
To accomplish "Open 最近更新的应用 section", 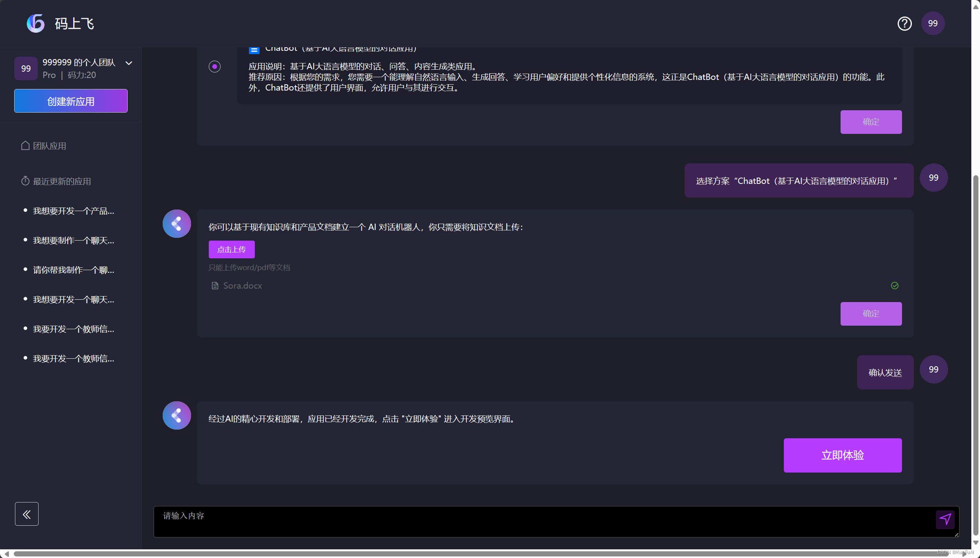I will 62,182.
